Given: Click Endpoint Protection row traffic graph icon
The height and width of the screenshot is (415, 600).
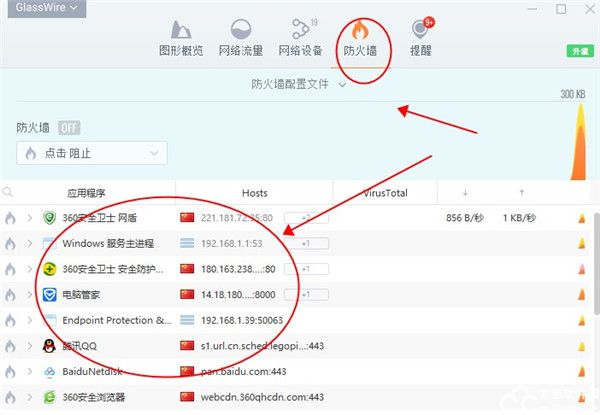Looking at the screenshot, I should 582,321.
